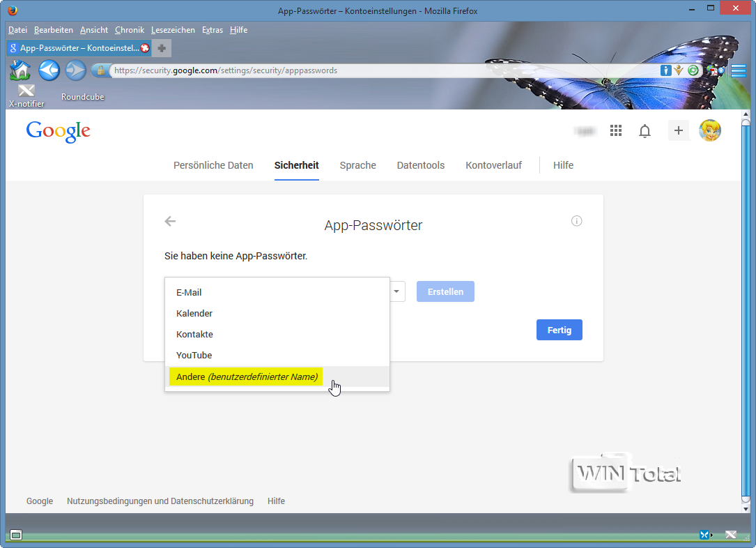Viewport: 756px width, 548px height.
Task: Click the blue info icon in the address bar
Action: click(x=665, y=70)
